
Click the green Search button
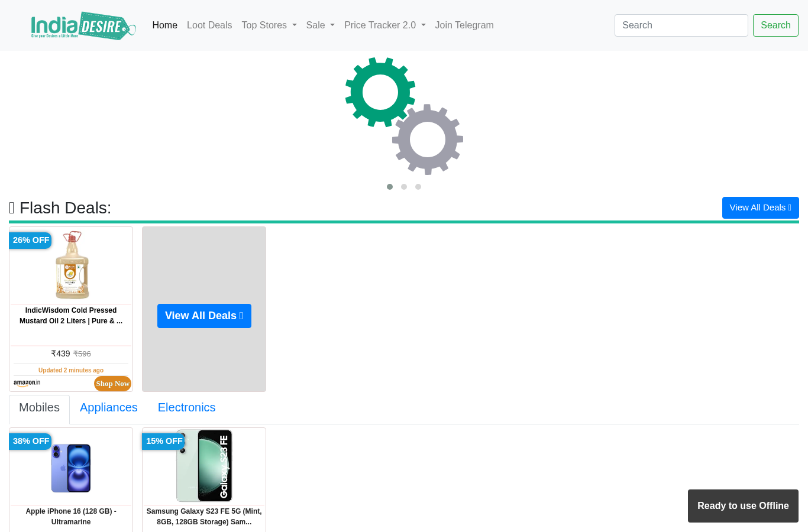[x=775, y=25]
